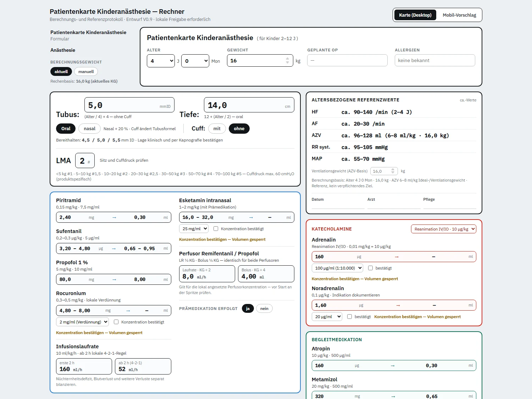
Task: Click the 'Bereithalten: 4,5 / 5,0 / 5,5' line
Action: point(139,140)
